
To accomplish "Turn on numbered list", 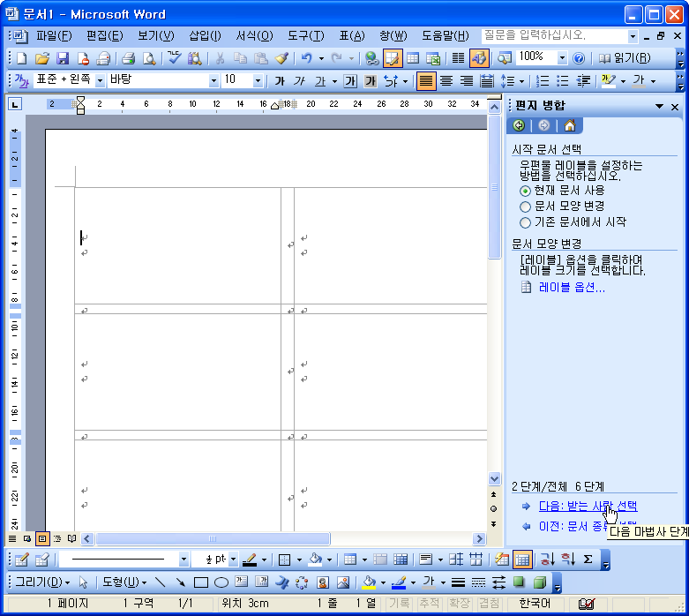I will click(x=543, y=81).
